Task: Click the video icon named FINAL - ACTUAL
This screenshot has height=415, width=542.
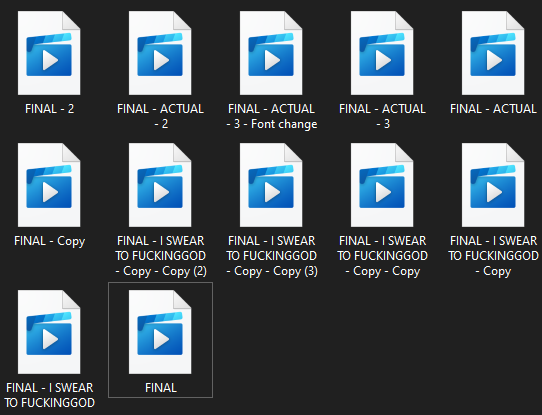Action: pos(493,53)
